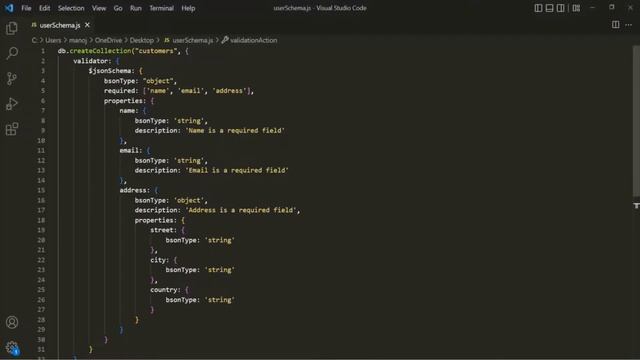Open the Go menu

tap(118, 8)
